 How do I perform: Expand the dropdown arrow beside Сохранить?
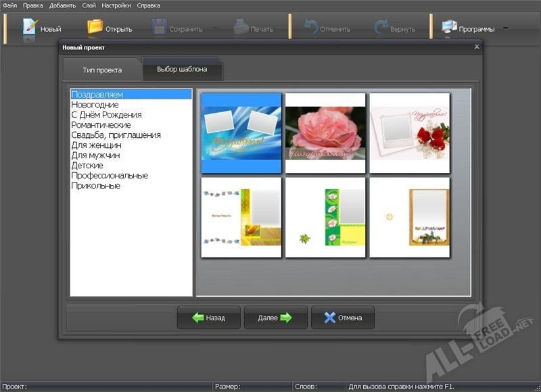[214, 28]
